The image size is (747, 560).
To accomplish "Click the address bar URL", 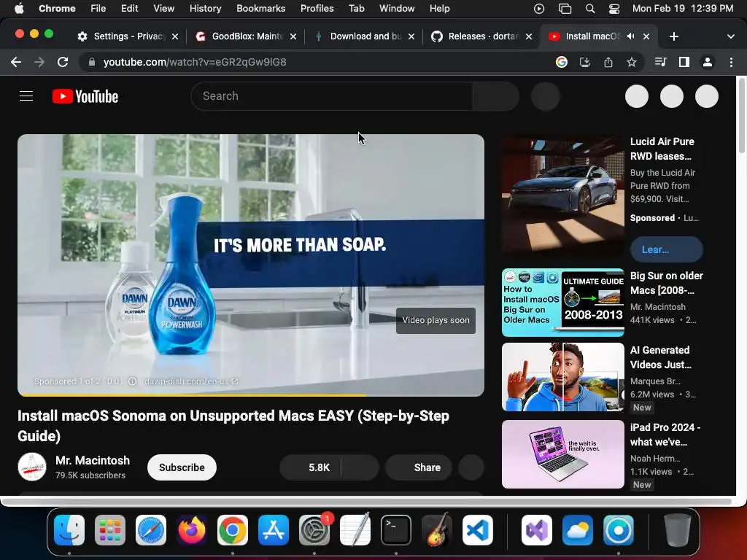I will 194,62.
